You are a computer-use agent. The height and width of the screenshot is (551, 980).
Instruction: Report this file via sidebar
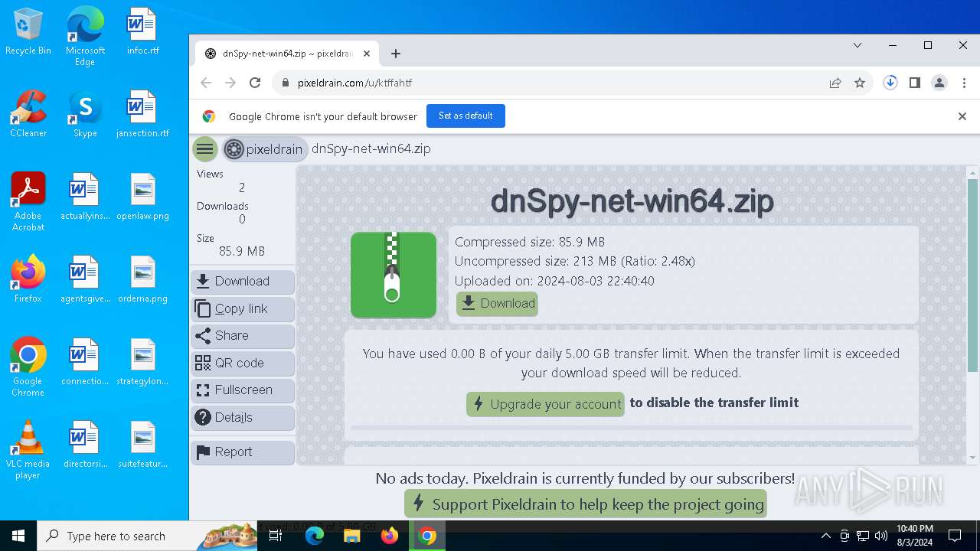243,452
